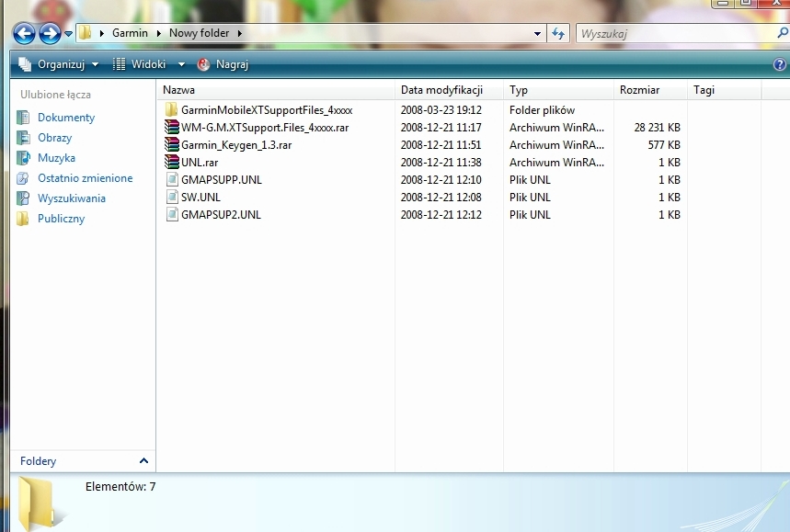Image resolution: width=790 pixels, height=532 pixels.
Task: Click date 2008-12-21 12:12 cell
Action: (441, 215)
